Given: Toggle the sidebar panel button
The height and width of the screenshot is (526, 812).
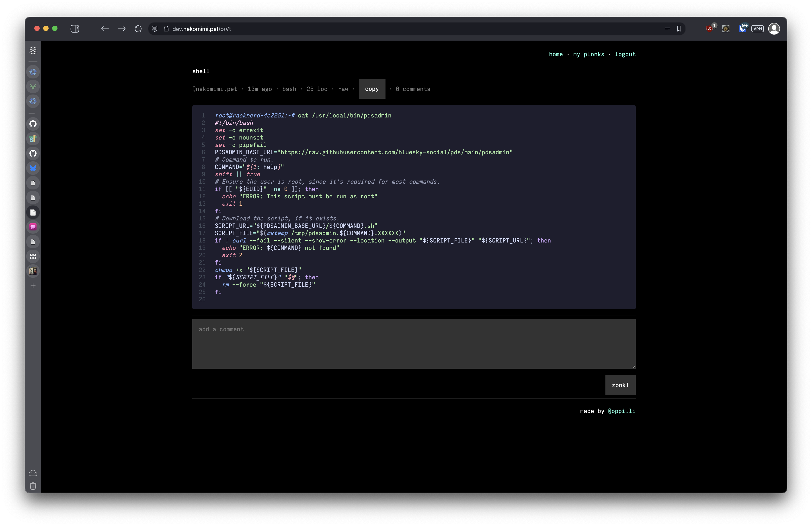Looking at the screenshot, I should [x=75, y=29].
